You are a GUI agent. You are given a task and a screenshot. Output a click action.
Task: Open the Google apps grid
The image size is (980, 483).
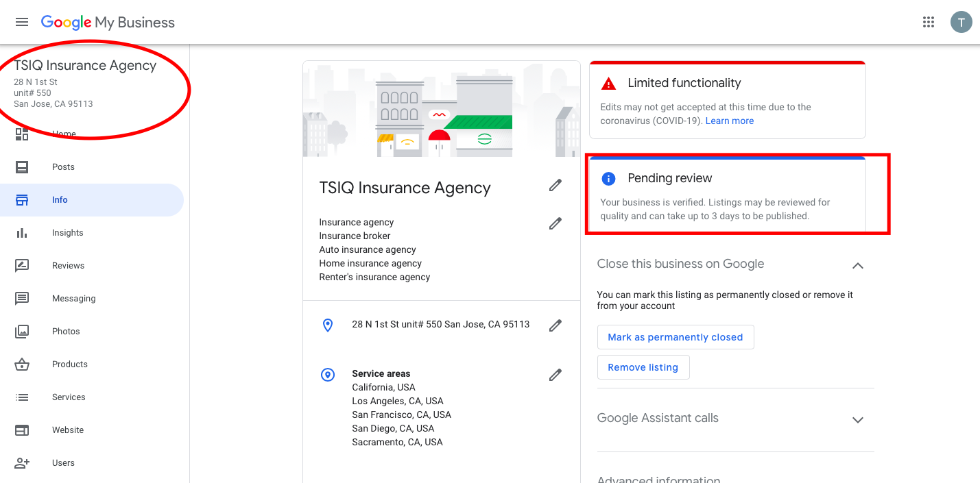click(929, 22)
